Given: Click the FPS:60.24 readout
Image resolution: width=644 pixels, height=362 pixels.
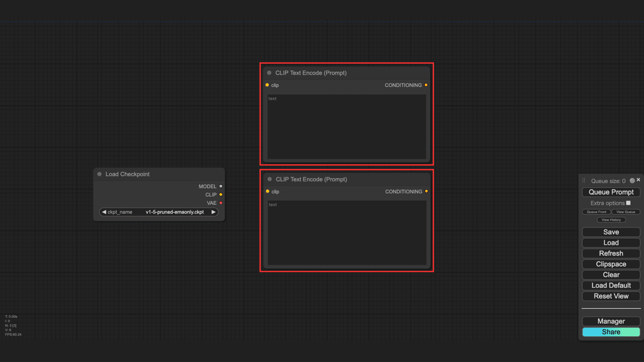Looking at the screenshot, I should pyautogui.click(x=13, y=334).
